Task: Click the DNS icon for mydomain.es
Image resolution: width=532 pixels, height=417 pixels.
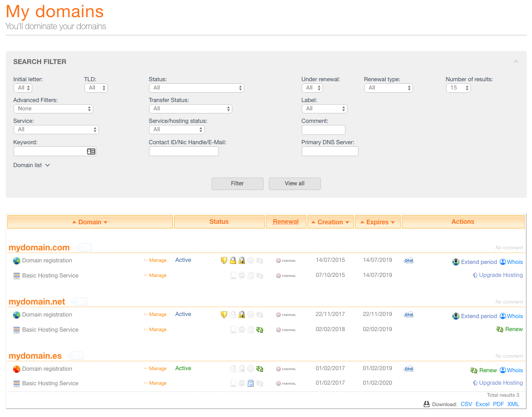Action: click(x=409, y=369)
